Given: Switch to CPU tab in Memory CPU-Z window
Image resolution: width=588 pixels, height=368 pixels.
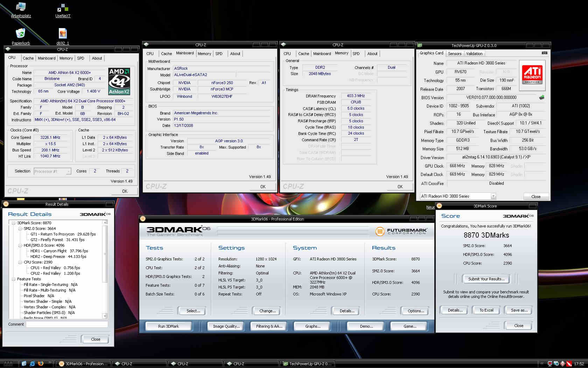Looking at the screenshot, I should [x=287, y=54].
